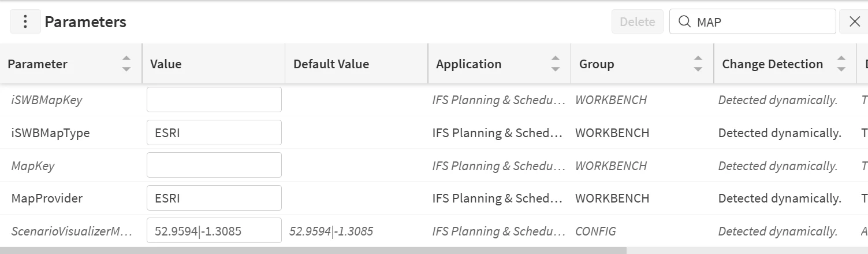868x254 pixels.
Task: Sort by the Application column arrows
Action: pos(556,64)
